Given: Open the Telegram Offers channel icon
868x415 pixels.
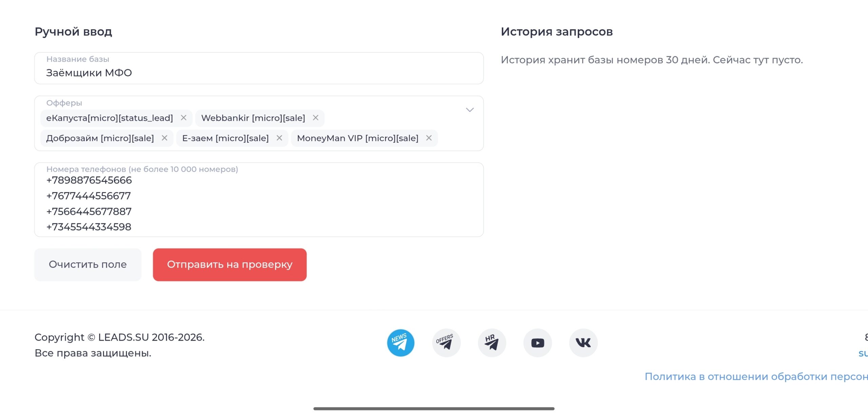Looking at the screenshot, I should click(x=446, y=343).
